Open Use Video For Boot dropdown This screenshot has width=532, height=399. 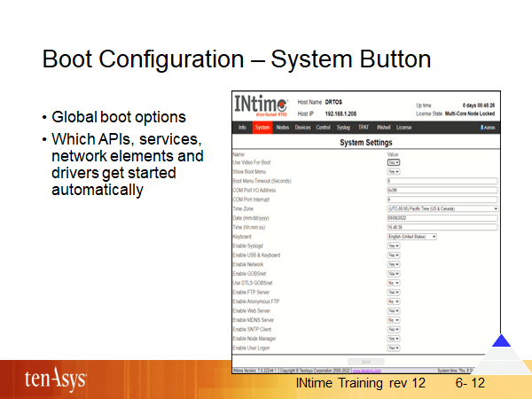coord(394,162)
